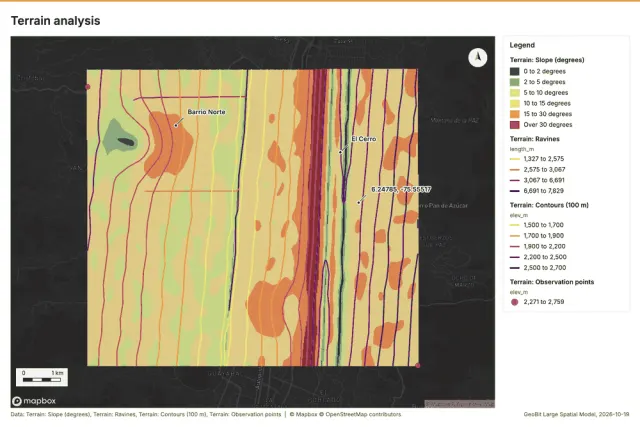Click ravine line symbol 1,327 to 2,575

tap(515, 159)
